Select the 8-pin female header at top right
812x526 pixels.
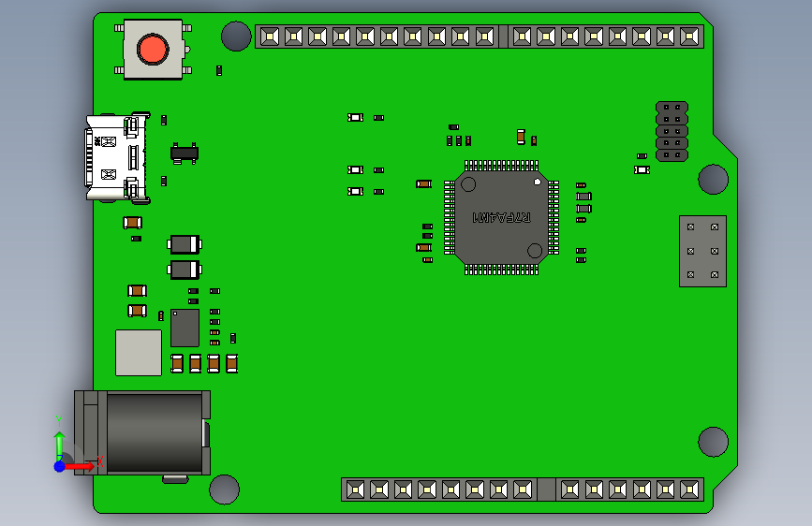(606, 37)
